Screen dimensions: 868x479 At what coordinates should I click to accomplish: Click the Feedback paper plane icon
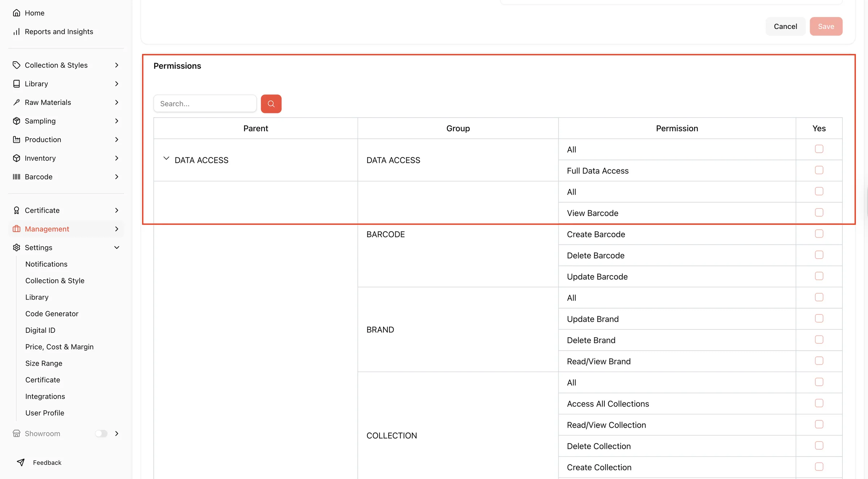21,462
